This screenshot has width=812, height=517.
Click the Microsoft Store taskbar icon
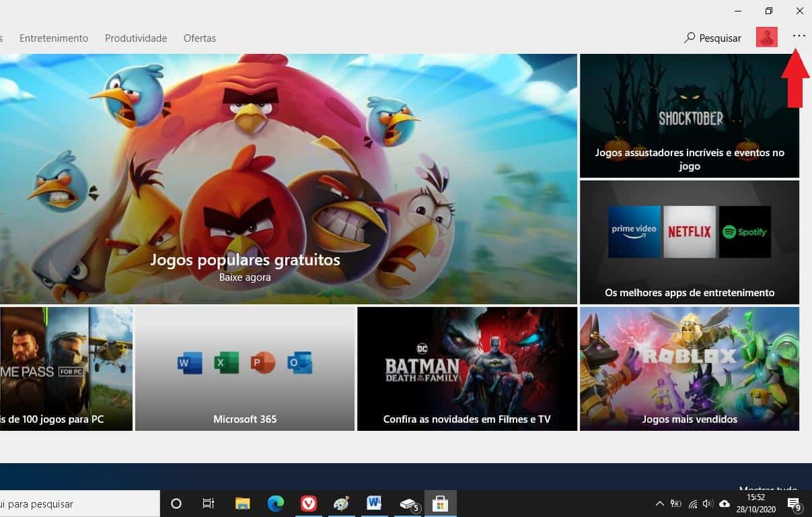(441, 504)
